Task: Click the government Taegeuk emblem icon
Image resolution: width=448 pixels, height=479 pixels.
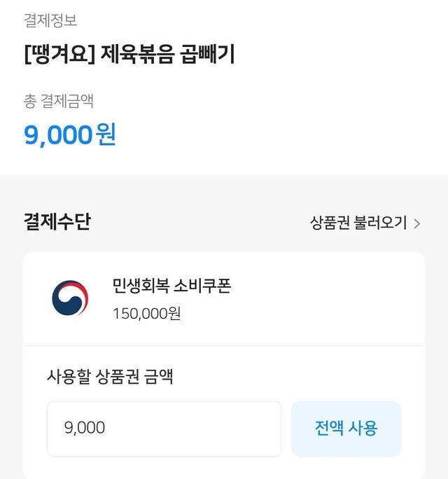Action: 70,298
